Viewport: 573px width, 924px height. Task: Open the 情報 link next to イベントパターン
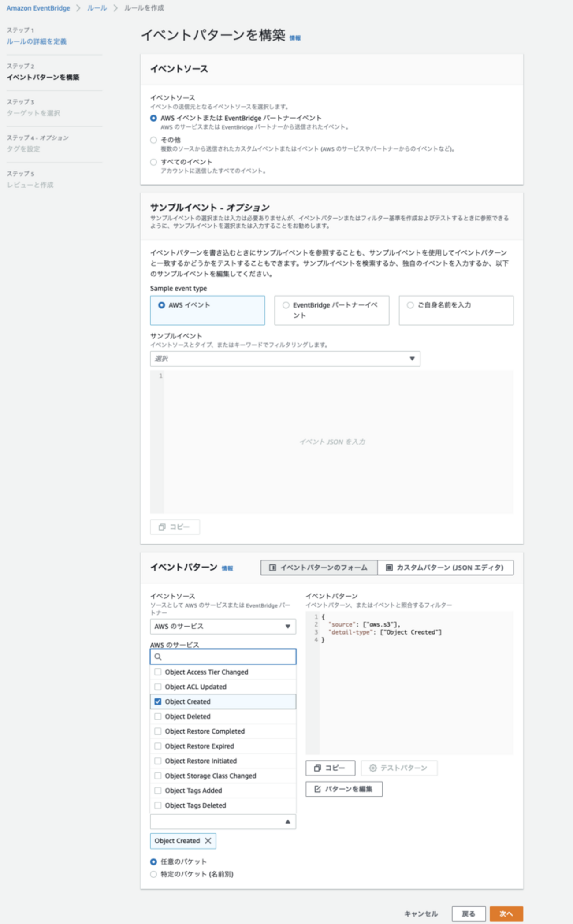(227, 568)
